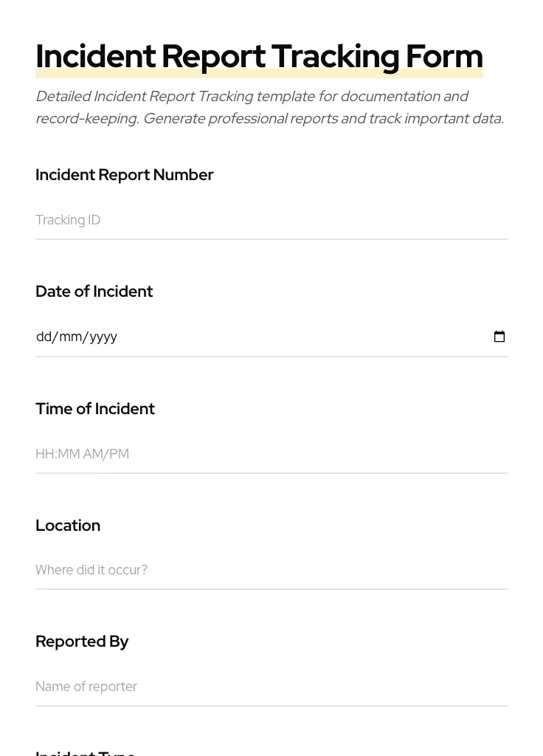Click the Time of Incident heading

click(x=95, y=408)
